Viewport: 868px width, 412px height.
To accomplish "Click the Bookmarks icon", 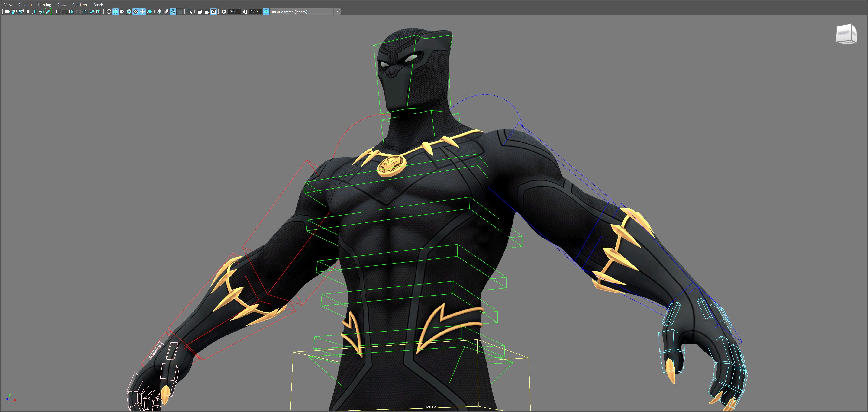I will tap(28, 11).
